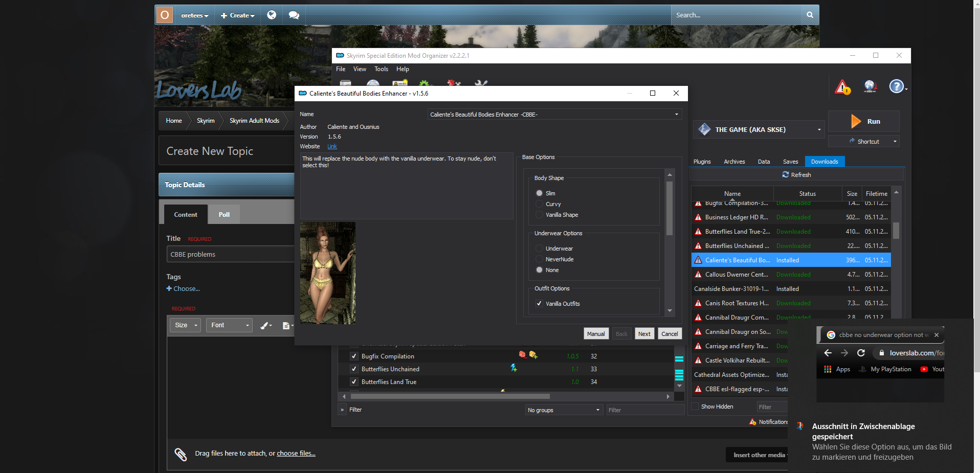Open the File menu in Mod Organizer
The image size is (980, 473).
click(341, 69)
